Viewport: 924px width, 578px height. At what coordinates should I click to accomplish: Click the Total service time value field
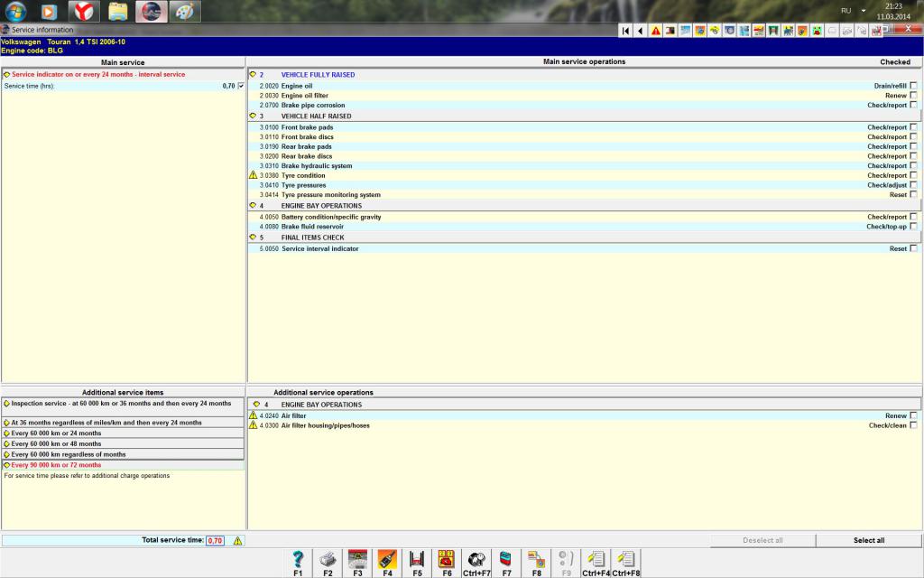click(215, 540)
